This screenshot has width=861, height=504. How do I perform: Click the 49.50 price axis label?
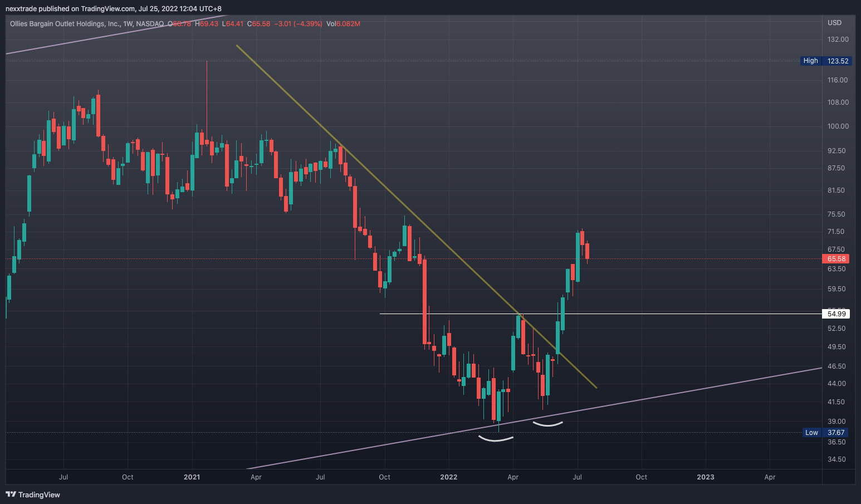(836, 347)
